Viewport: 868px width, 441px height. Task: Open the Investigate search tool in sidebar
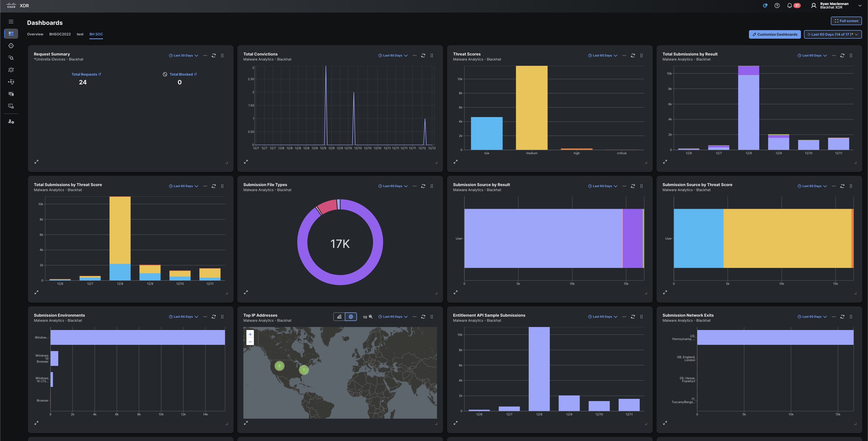point(11,58)
